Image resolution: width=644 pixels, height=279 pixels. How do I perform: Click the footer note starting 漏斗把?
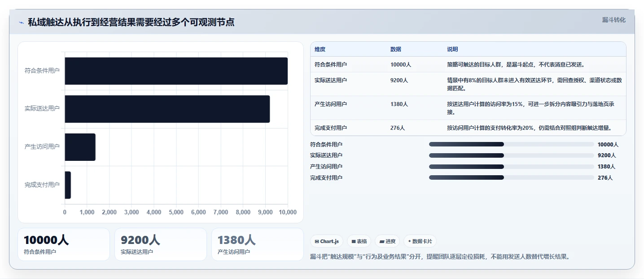click(440, 257)
